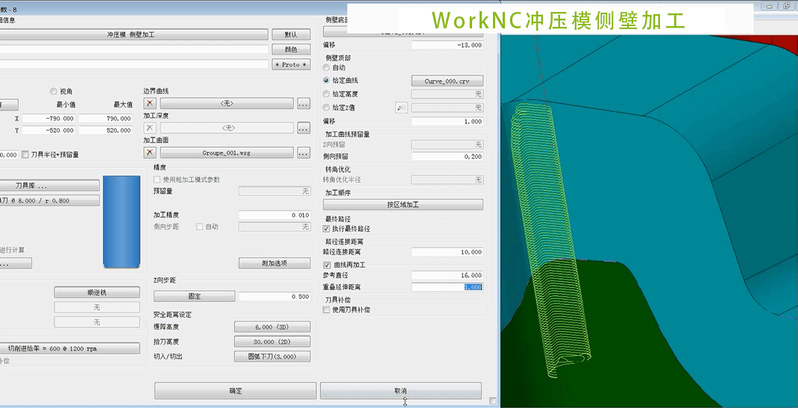Open the 附加选项 additional options

(275, 263)
